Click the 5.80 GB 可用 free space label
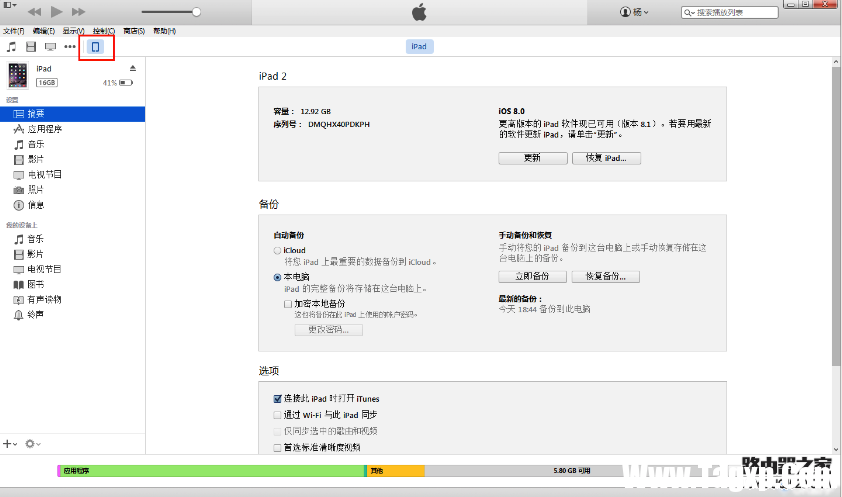 (x=572, y=471)
